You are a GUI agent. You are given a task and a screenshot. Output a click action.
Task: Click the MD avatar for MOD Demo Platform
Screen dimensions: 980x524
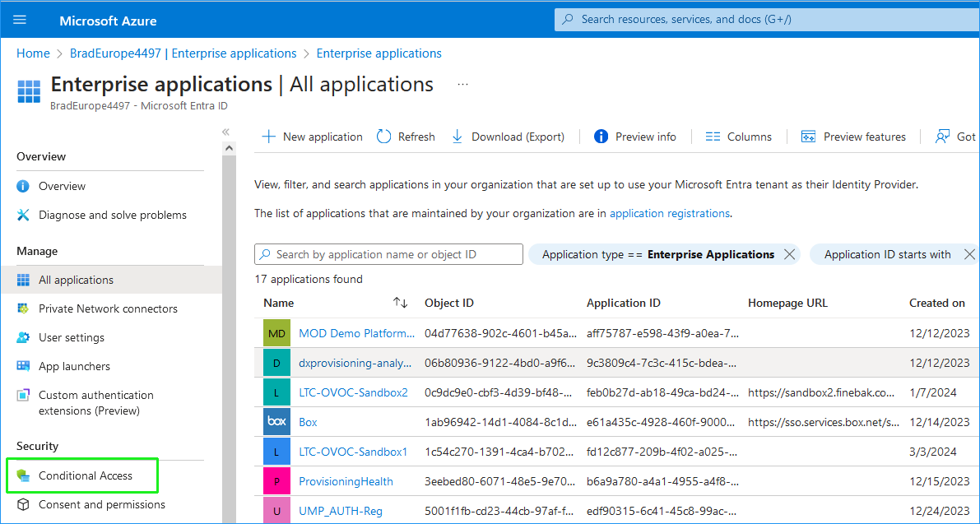coord(276,333)
